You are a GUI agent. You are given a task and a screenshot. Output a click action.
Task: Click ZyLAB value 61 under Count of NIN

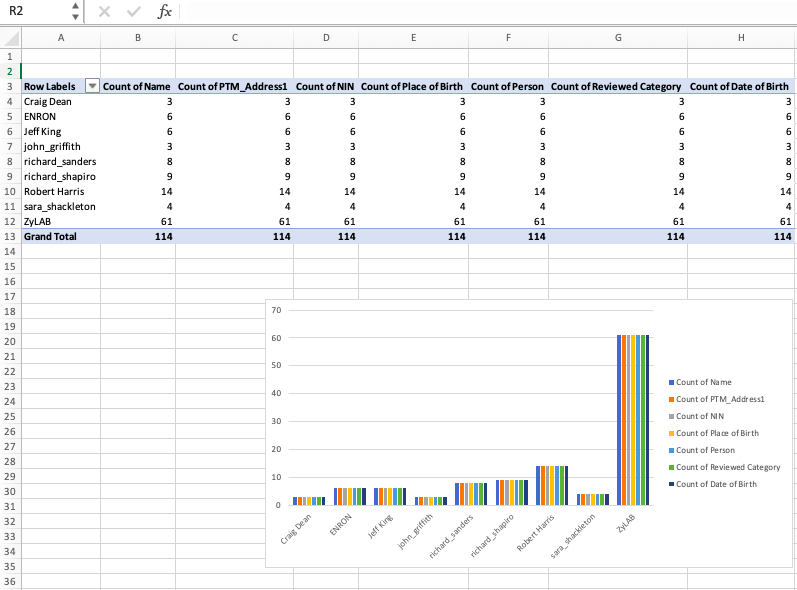326,222
